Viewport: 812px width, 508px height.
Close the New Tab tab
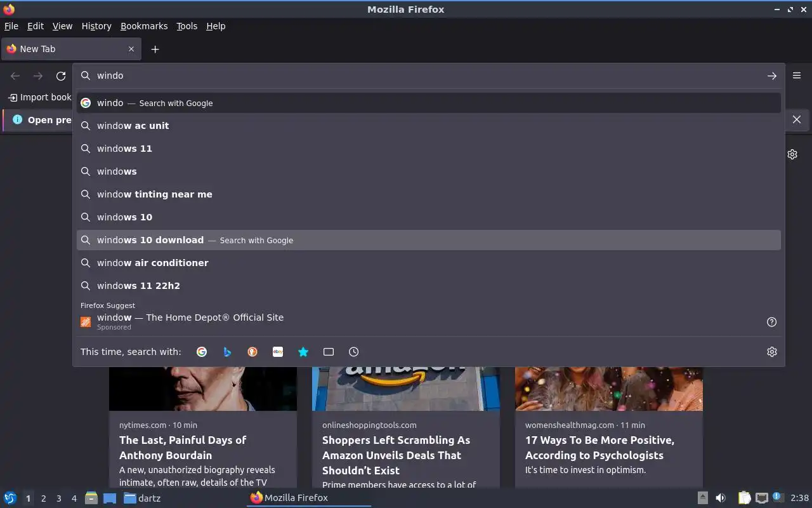click(x=131, y=49)
